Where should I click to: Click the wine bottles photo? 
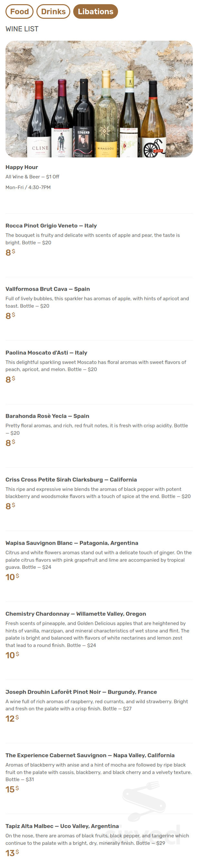(x=99, y=99)
